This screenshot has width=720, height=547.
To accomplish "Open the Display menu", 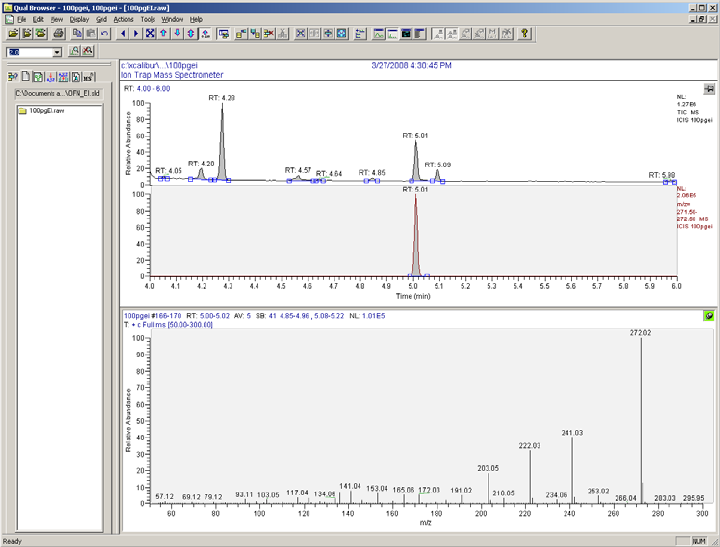I will pos(79,19).
